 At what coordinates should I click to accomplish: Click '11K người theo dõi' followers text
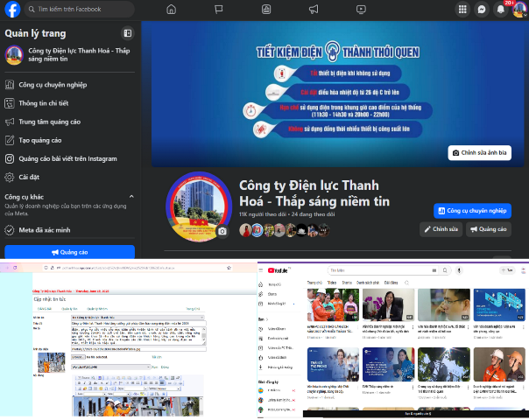[263, 214]
